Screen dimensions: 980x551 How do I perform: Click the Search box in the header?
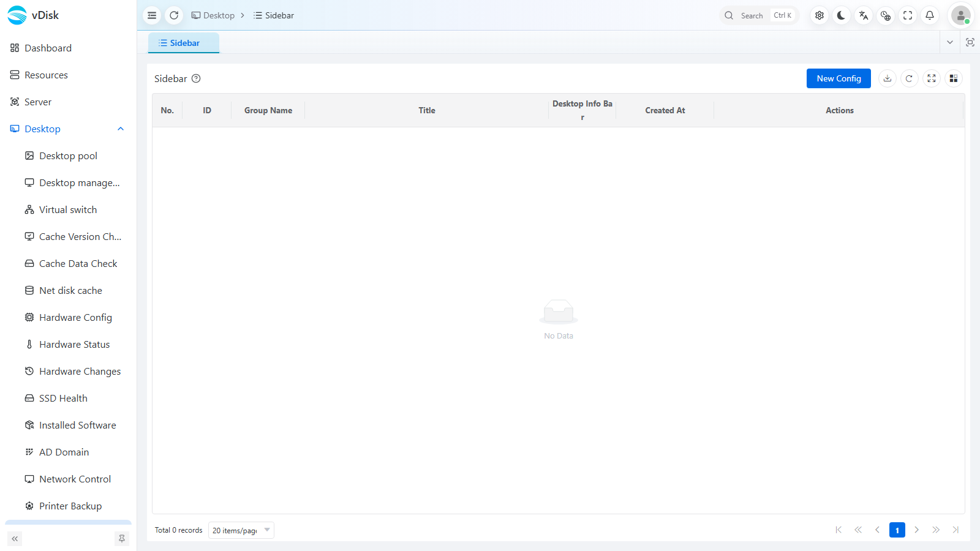[759, 15]
